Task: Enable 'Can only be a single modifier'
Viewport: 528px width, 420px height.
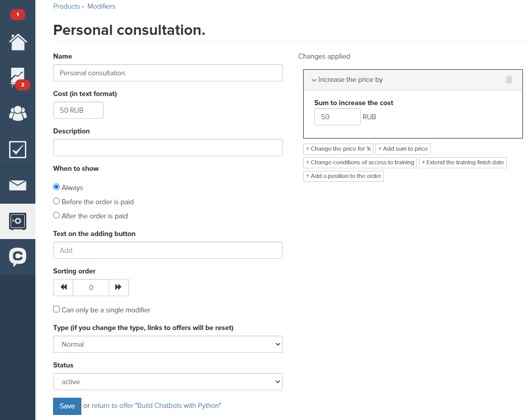Action: tap(56, 309)
